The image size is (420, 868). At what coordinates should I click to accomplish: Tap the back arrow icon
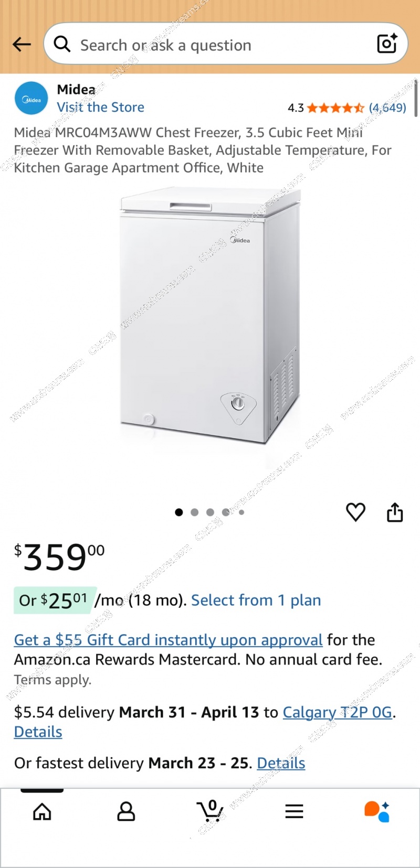tap(22, 45)
